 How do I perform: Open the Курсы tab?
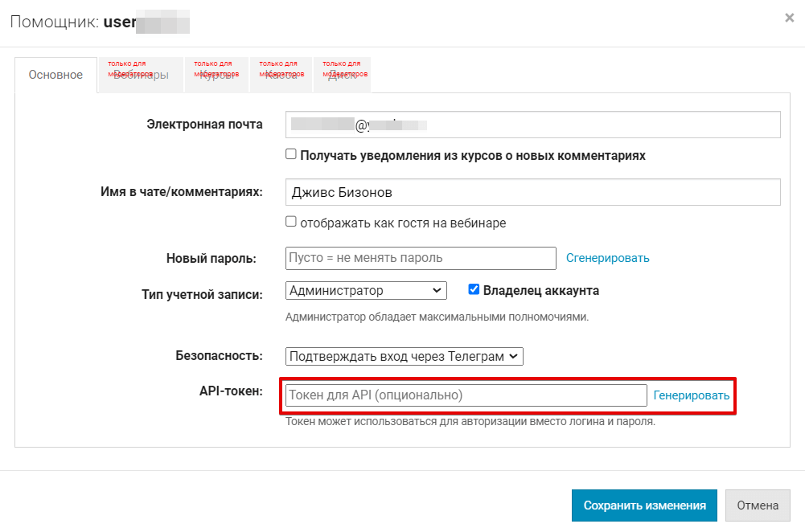[x=216, y=75]
